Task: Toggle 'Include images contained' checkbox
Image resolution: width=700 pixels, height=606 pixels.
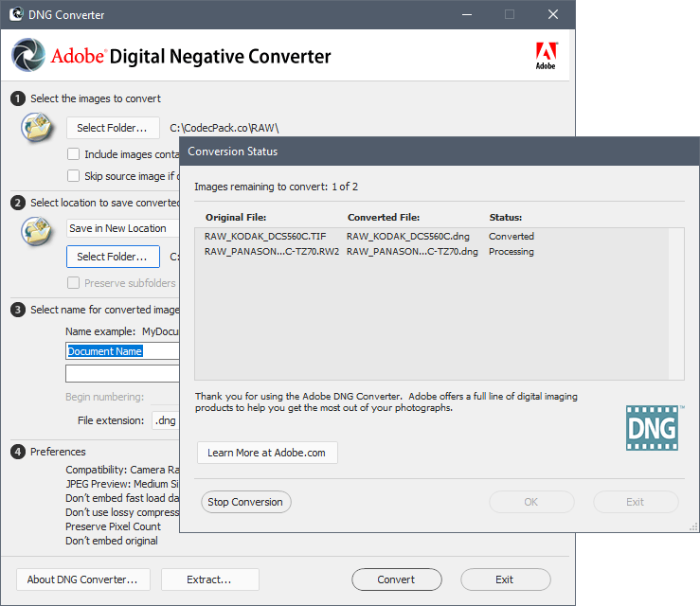Action: [73, 154]
